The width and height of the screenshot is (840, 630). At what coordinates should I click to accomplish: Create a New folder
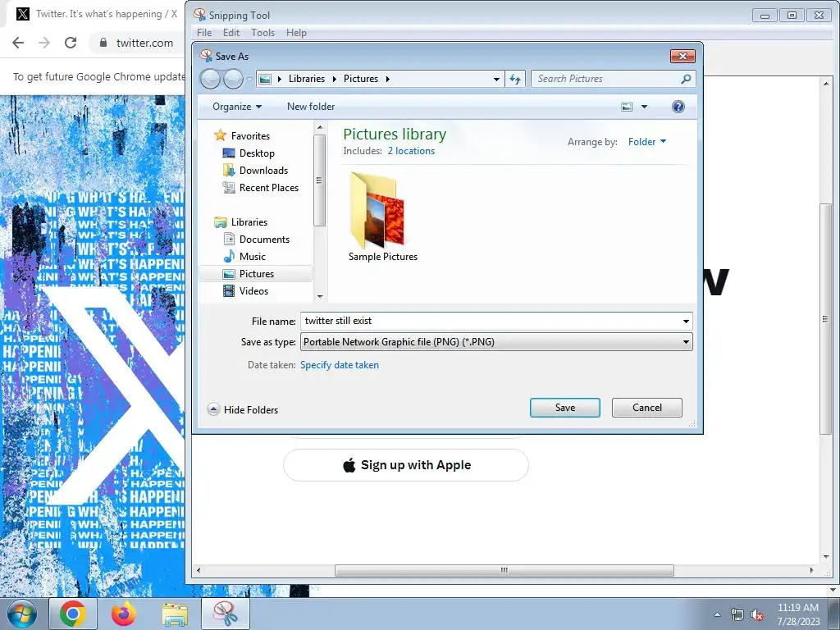pos(311,107)
